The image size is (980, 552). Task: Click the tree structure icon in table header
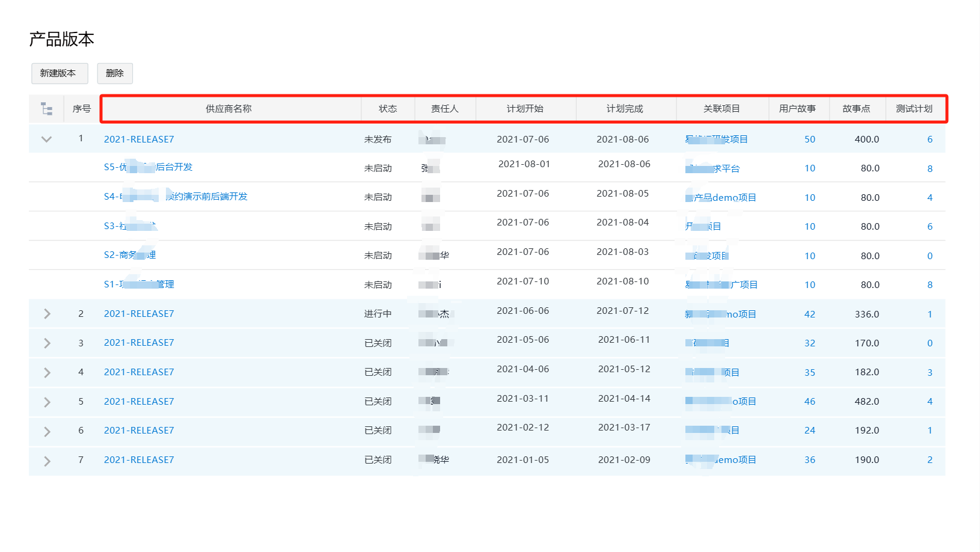click(x=46, y=109)
